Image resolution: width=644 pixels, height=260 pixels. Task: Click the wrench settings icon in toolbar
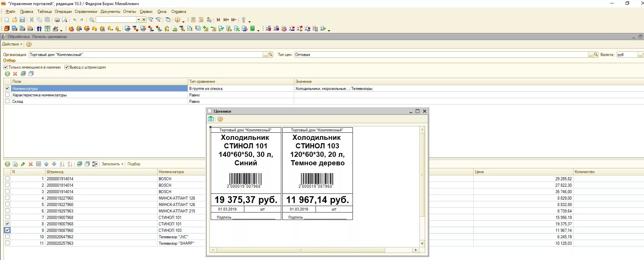click(244, 20)
